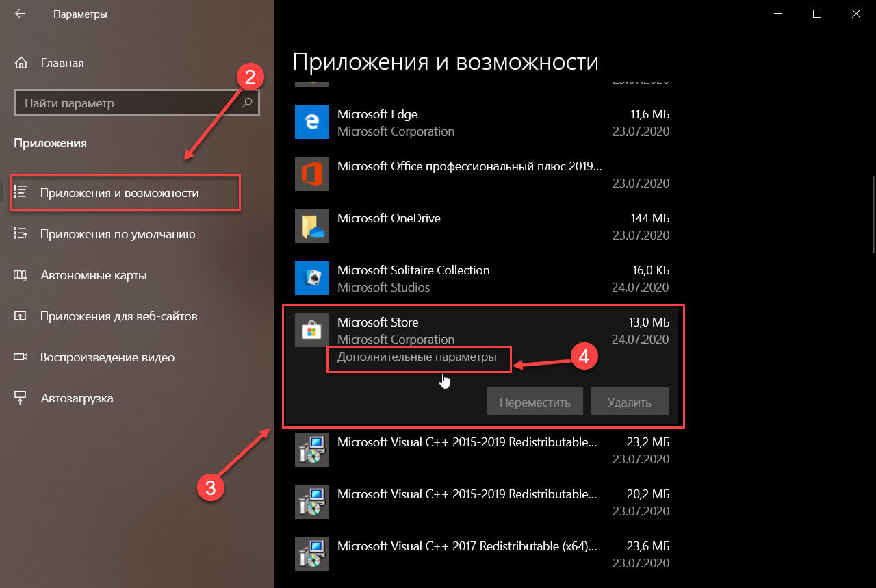Image resolution: width=876 pixels, height=588 pixels.
Task: Click the Автономные карты map icon
Action: pyautogui.click(x=21, y=275)
